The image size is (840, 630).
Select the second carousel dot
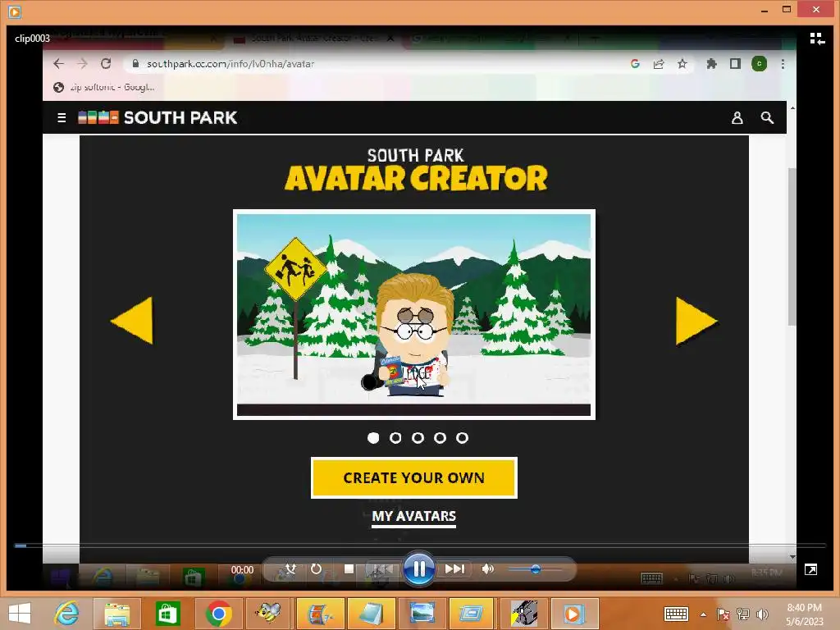tap(395, 438)
